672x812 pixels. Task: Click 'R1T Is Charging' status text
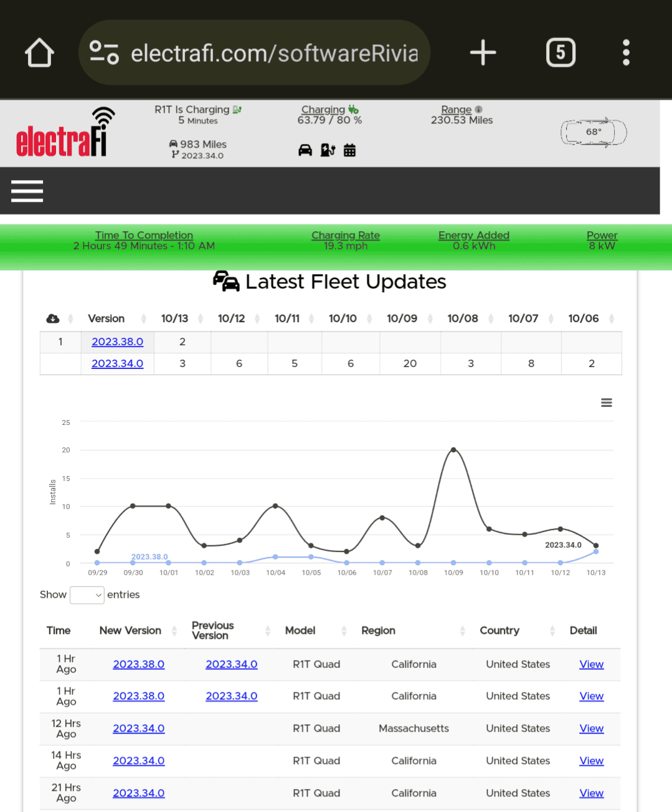pyautogui.click(x=192, y=110)
